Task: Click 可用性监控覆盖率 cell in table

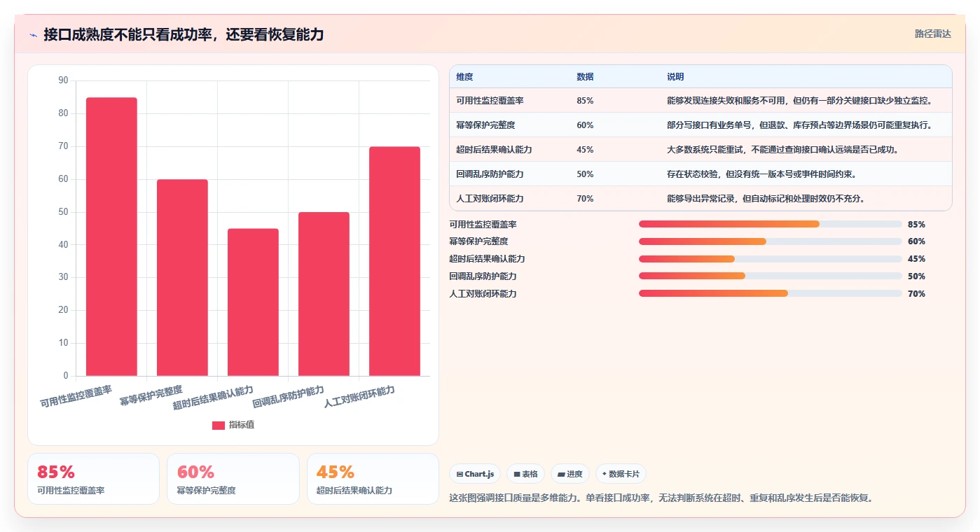Action: coord(490,101)
